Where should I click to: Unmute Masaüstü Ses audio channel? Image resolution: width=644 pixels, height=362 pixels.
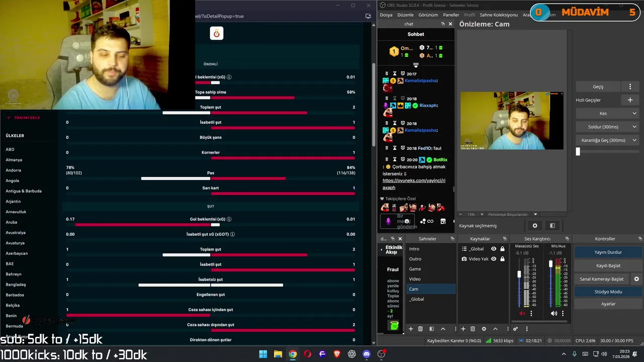pyautogui.click(x=522, y=313)
